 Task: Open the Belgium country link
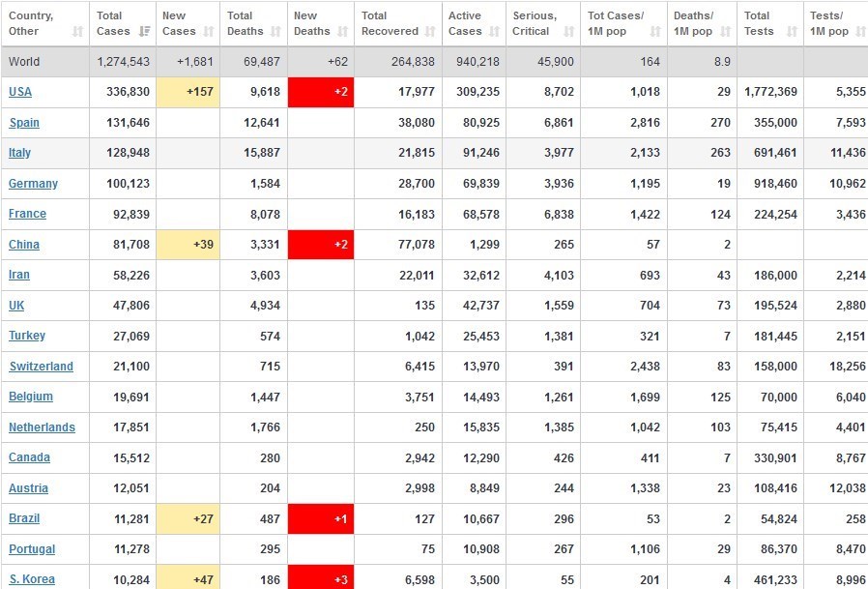30,397
